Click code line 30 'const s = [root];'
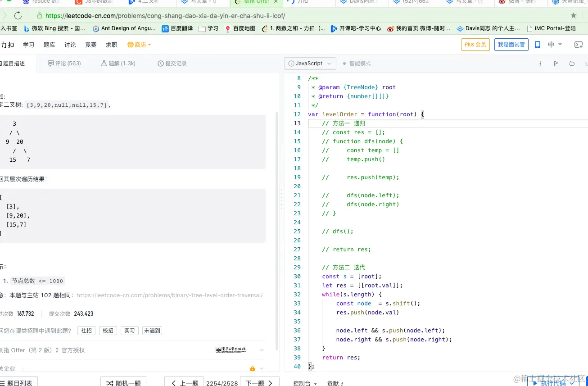 [352, 277]
